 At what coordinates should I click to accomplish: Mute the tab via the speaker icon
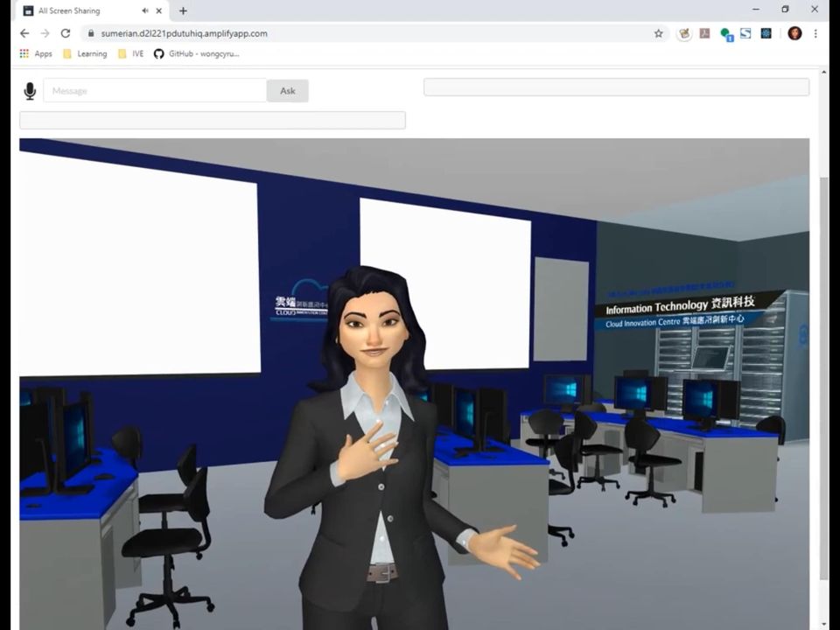point(145,10)
